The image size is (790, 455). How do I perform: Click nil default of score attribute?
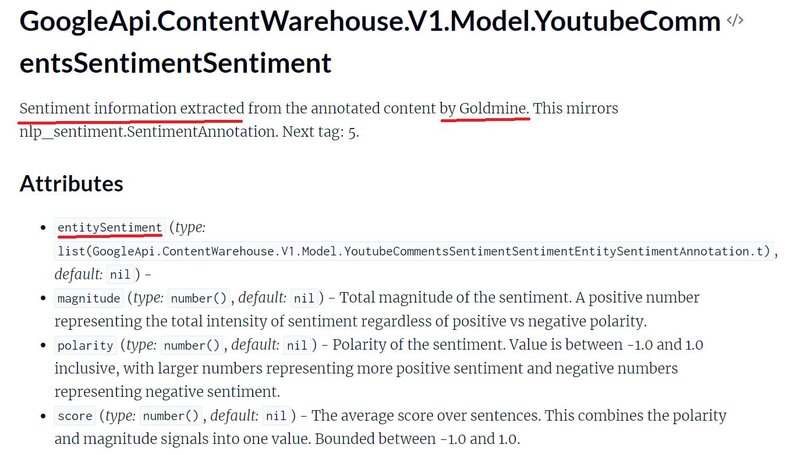(276, 416)
